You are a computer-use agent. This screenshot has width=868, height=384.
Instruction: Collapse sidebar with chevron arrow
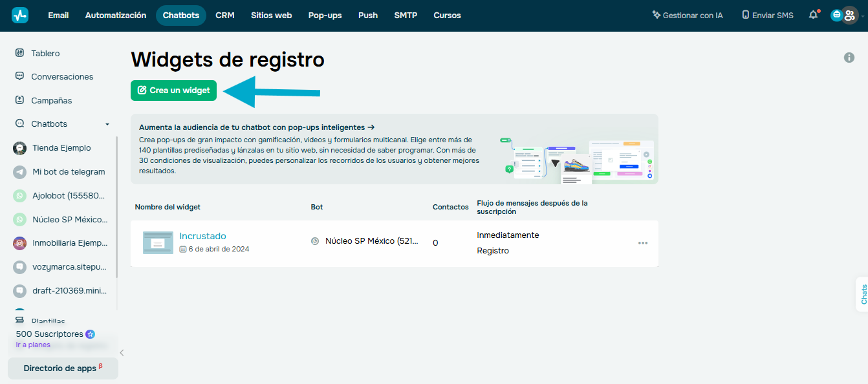pyautogui.click(x=122, y=352)
